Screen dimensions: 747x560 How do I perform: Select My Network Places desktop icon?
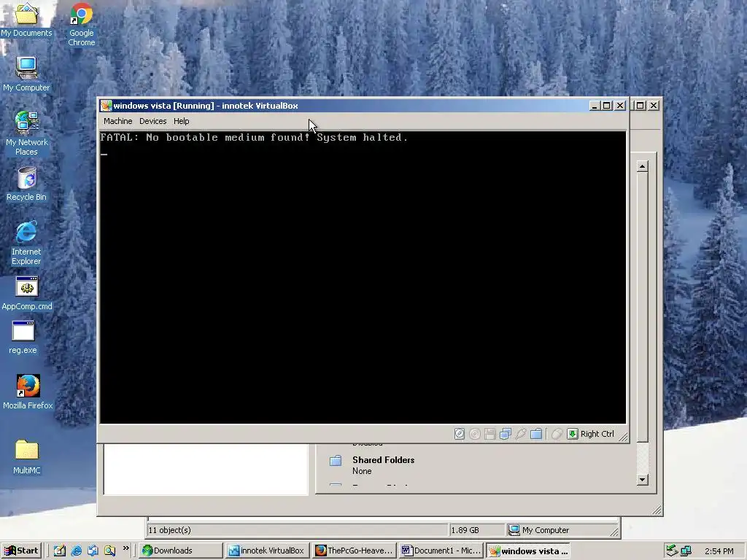26,133
